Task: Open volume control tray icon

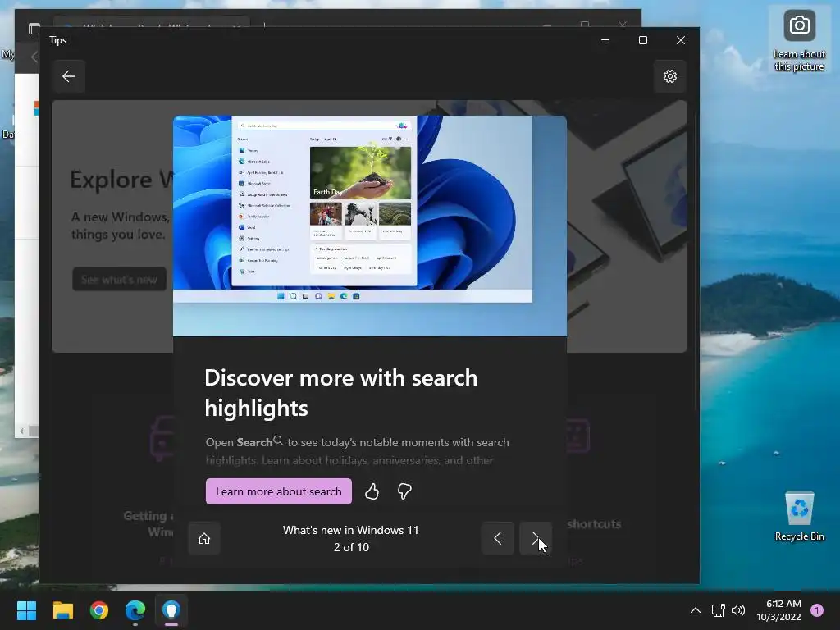Action: pyautogui.click(x=738, y=610)
